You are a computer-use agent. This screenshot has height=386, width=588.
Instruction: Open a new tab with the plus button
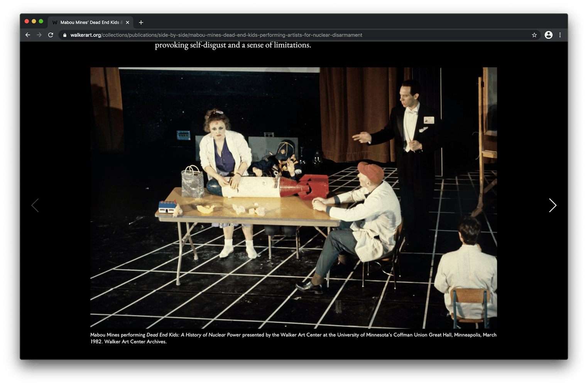pos(141,22)
